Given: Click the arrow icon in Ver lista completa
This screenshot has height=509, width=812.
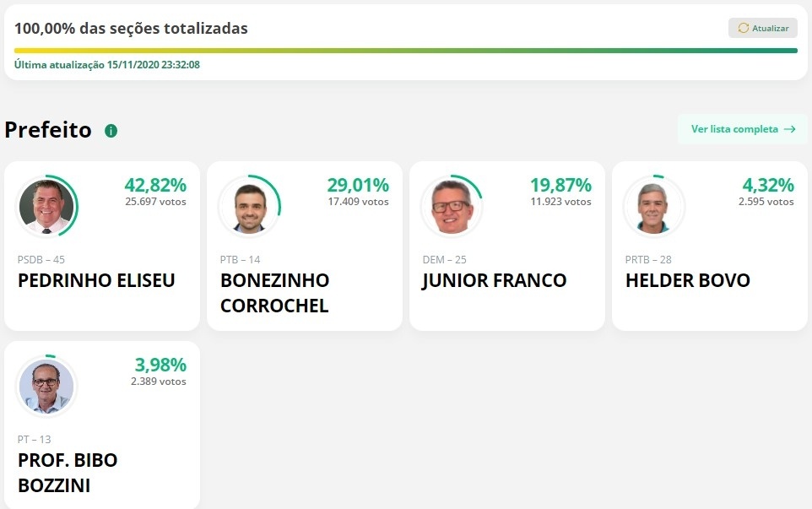Looking at the screenshot, I should (790, 129).
